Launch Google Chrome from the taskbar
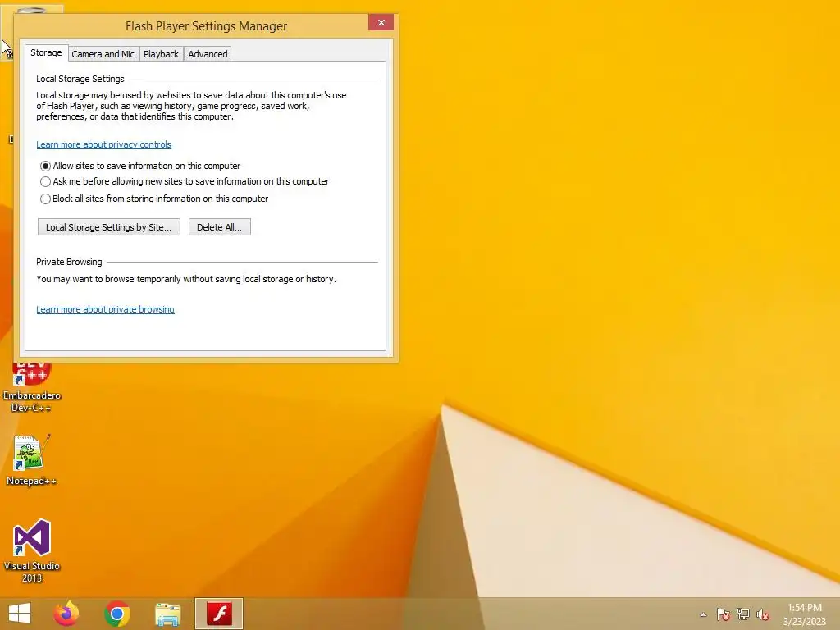840x630 pixels. click(116, 614)
